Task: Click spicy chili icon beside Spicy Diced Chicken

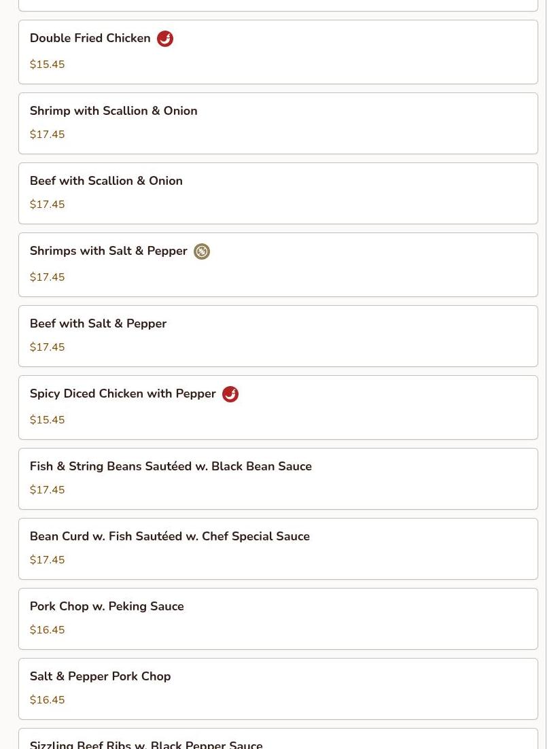Action: 230,394
